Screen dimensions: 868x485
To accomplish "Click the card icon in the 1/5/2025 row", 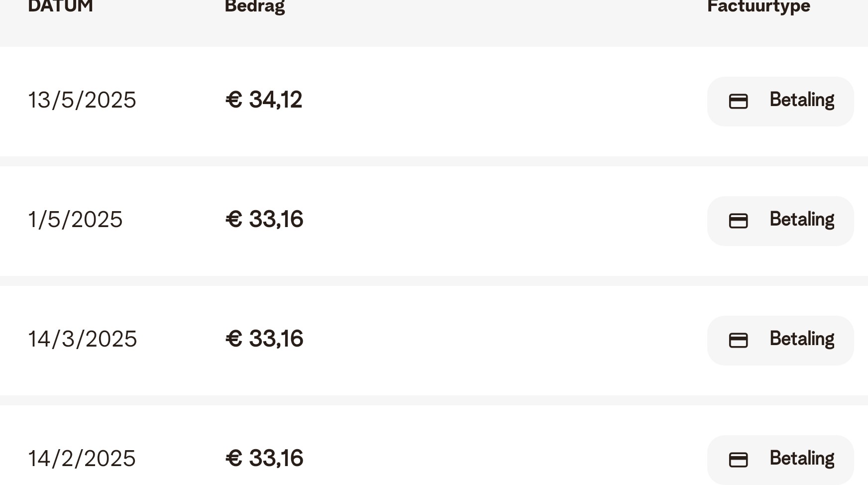I will 738,221.
